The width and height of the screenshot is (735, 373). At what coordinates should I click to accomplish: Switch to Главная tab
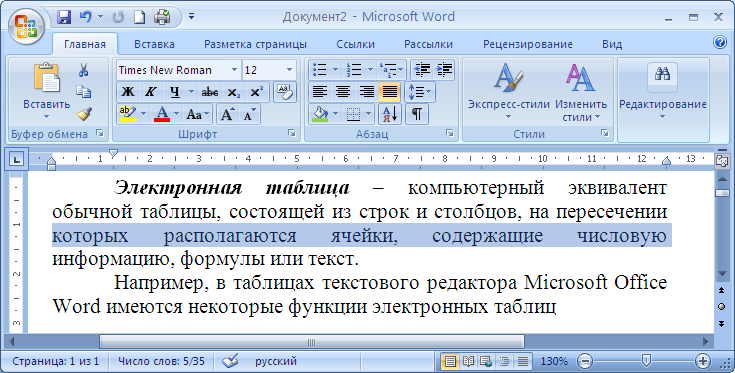pos(85,45)
